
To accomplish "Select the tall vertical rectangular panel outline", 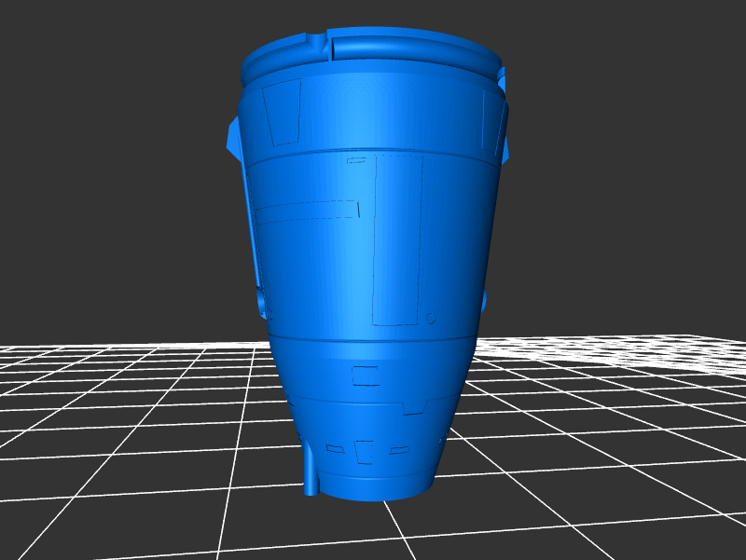I will pos(398,240).
